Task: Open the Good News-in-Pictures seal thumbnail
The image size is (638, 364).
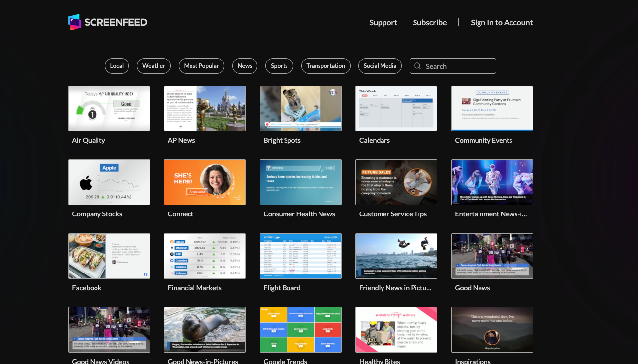Action: click(x=205, y=330)
